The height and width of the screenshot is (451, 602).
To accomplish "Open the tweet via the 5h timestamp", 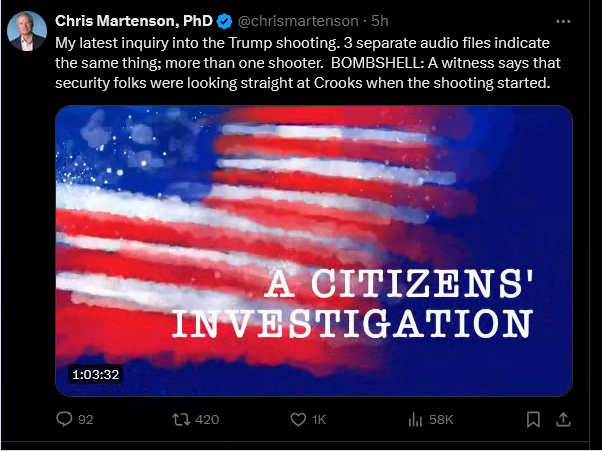I will pos(380,21).
